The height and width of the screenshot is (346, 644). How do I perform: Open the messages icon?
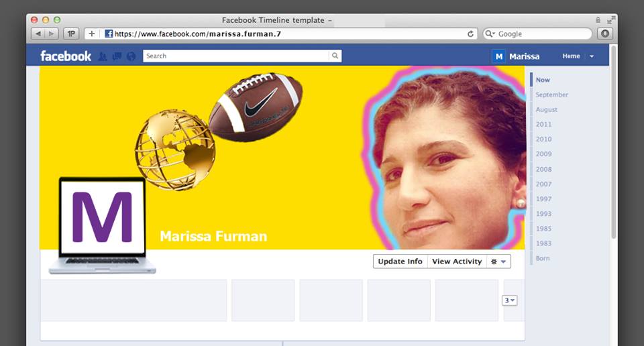(117, 56)
